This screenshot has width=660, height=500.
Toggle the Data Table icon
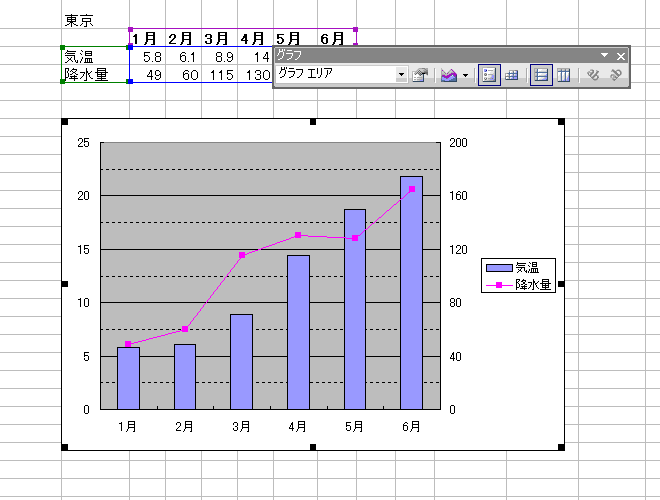click(511, 75)
